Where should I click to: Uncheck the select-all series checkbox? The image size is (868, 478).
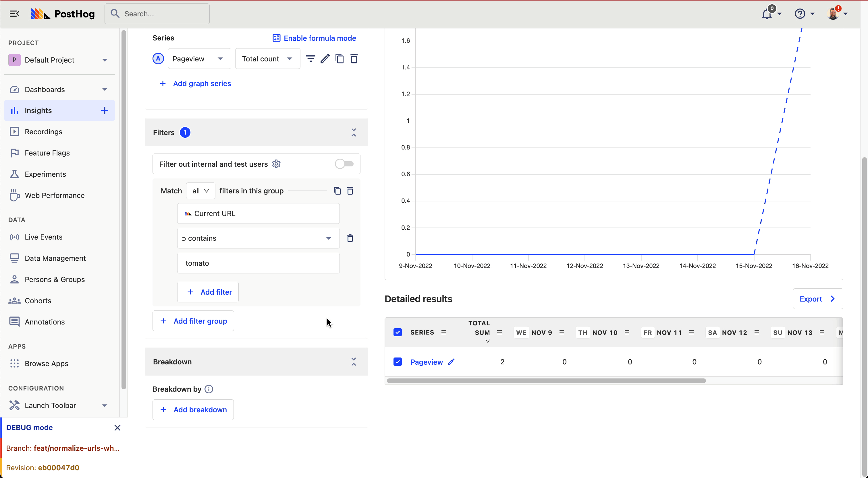coord(398,332)
